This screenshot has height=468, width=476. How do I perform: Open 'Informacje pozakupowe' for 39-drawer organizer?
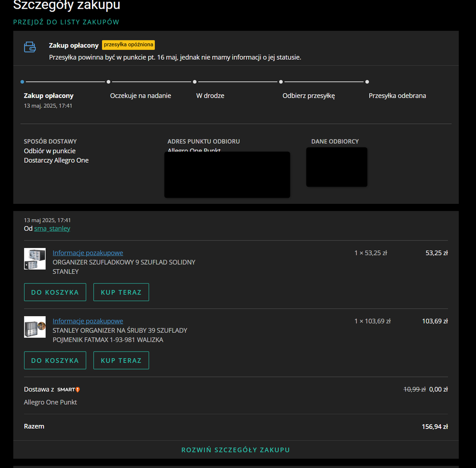88,321
